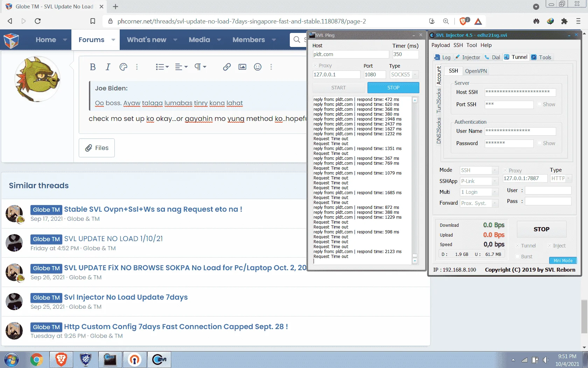This screenshot has width=588, height=368.
Task: Open paragraph format dropdown in editor
Action: point(200,67)
